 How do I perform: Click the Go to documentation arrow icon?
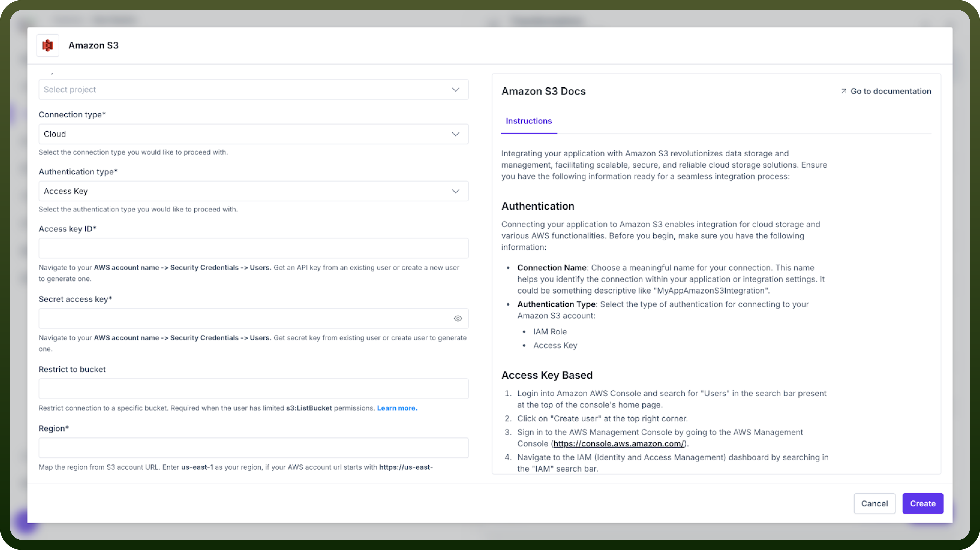click(844, 91)
